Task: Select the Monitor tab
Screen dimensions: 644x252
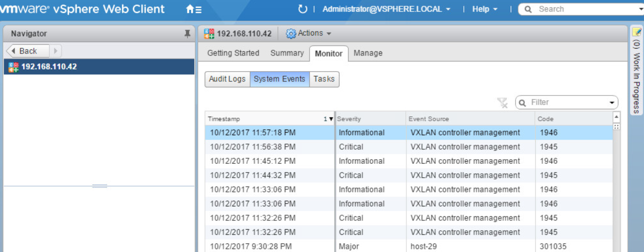Action: pos(329,53)
